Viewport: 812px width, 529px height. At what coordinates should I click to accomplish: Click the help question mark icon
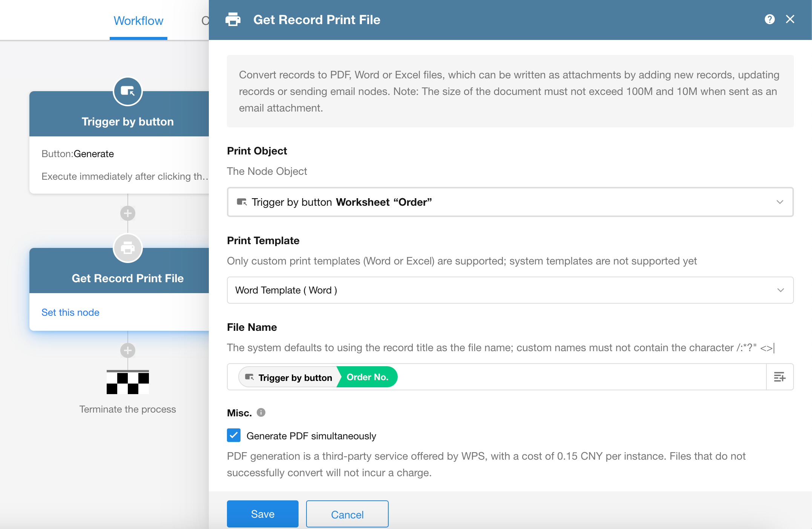769,19
